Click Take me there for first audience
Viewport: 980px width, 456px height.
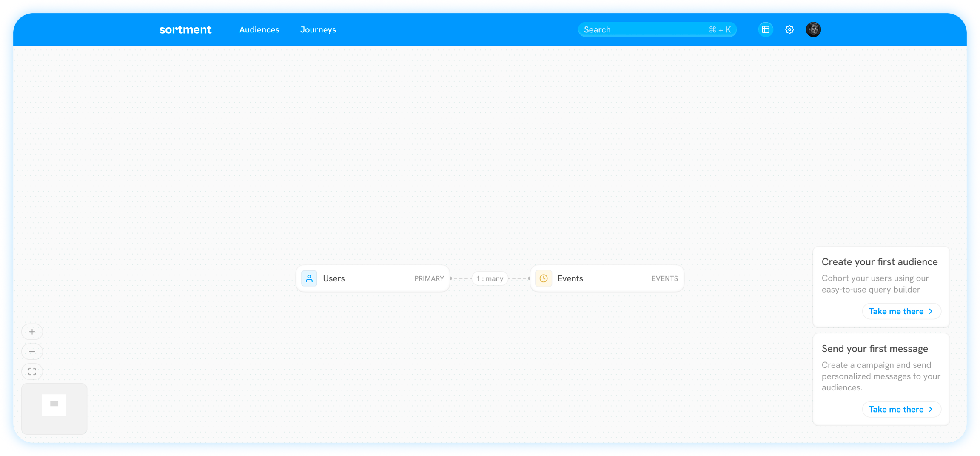point(901,311)
